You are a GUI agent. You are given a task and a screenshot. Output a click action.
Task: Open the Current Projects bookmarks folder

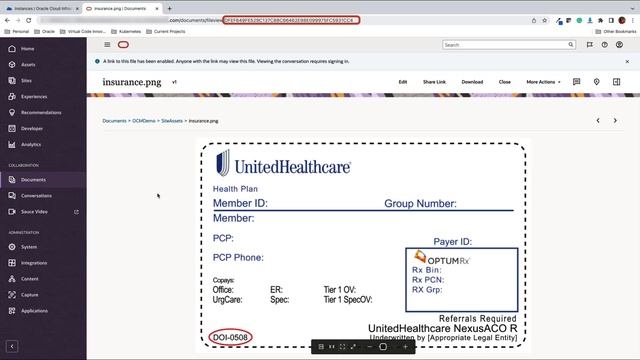[166, 31]
